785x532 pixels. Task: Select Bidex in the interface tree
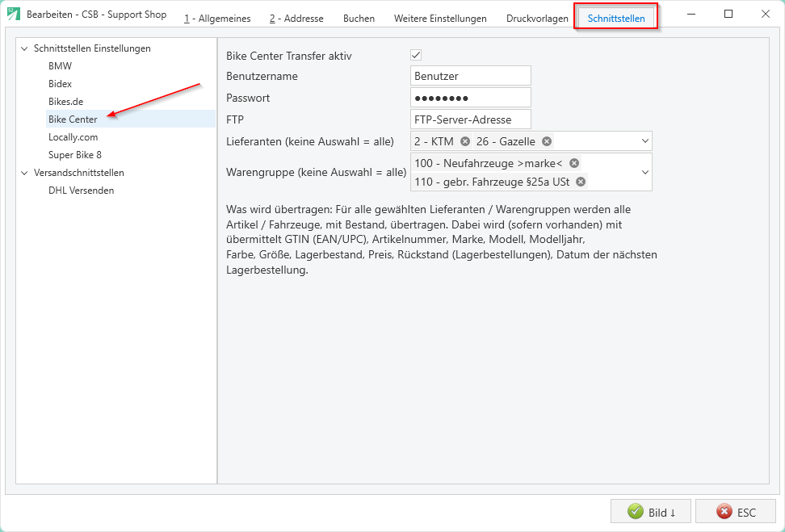coord(60,84)
